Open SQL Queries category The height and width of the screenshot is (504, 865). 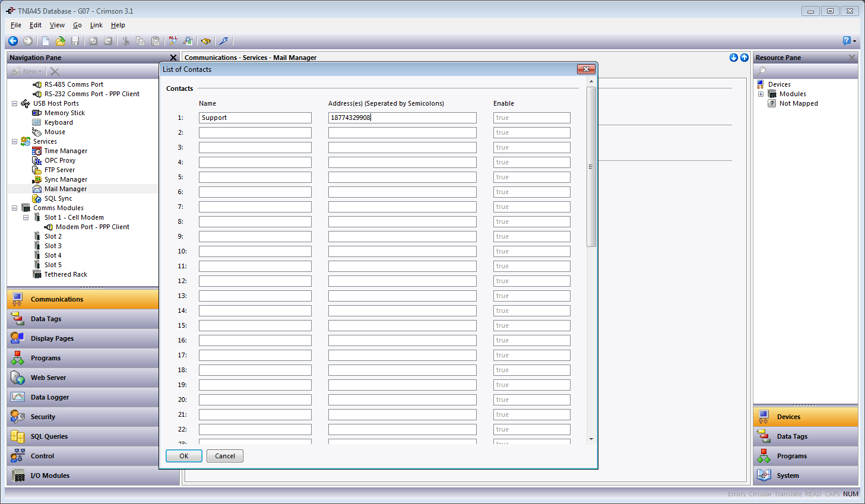click(83, 436)
